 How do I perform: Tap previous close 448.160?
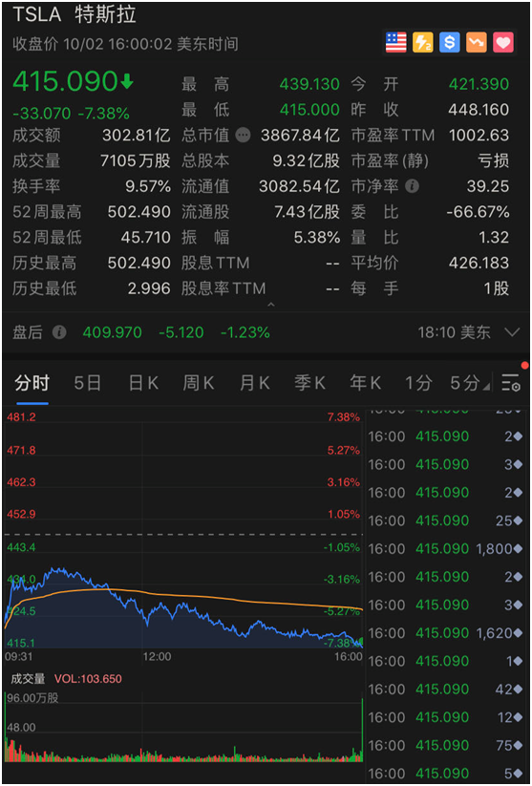point(479,110)
